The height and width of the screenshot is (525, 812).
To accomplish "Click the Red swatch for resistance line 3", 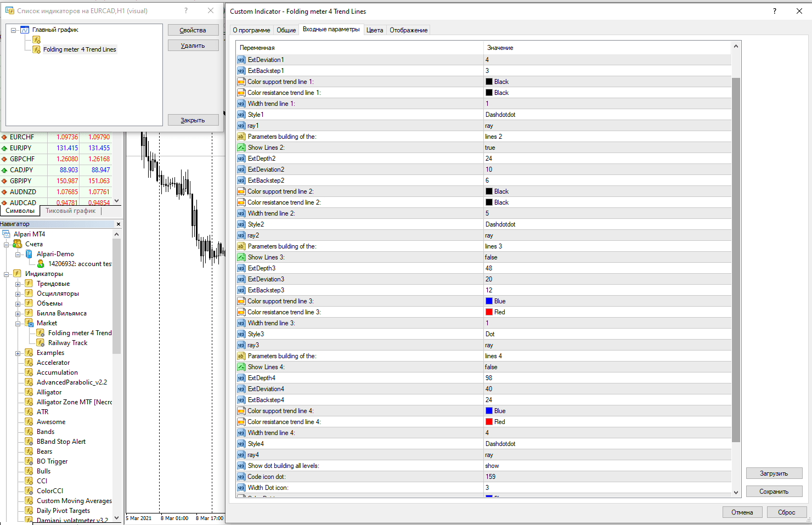I will click(x=489, y=312).
